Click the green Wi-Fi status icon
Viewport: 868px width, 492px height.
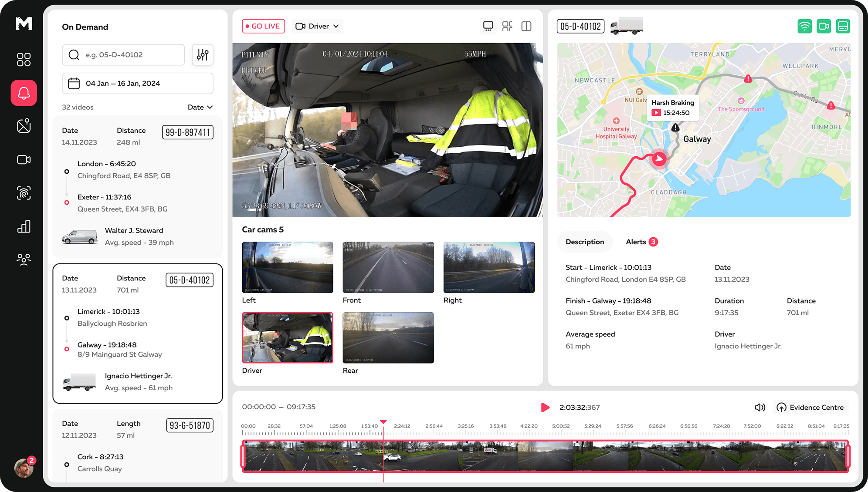click(804, 26)
